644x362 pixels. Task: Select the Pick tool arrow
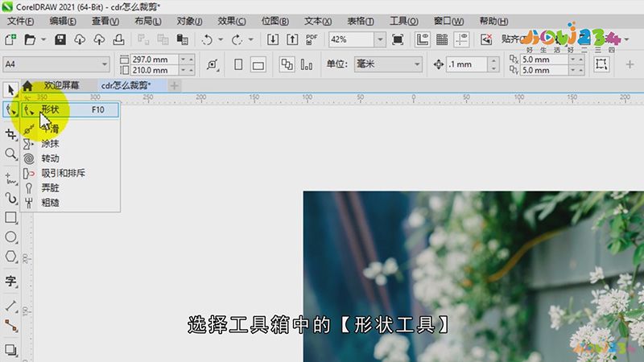tap(10, 89)
